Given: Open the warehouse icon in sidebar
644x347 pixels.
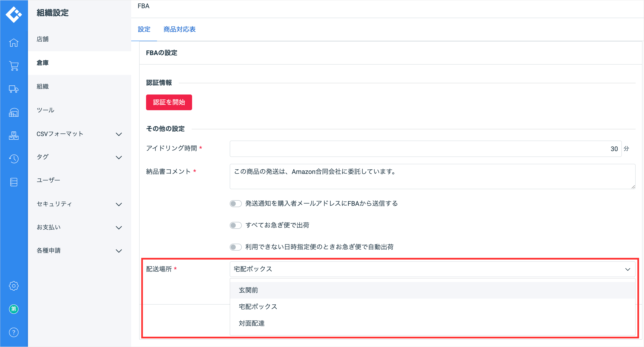Looking at the screenshot, I should (x=14, y=113).
